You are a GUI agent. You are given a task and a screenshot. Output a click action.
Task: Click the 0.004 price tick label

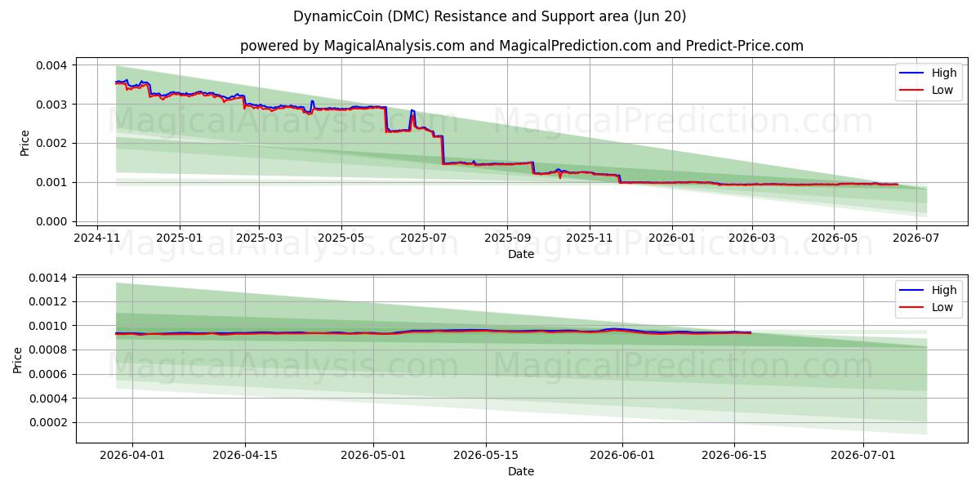pyautogui.click(x=54, y=65)
